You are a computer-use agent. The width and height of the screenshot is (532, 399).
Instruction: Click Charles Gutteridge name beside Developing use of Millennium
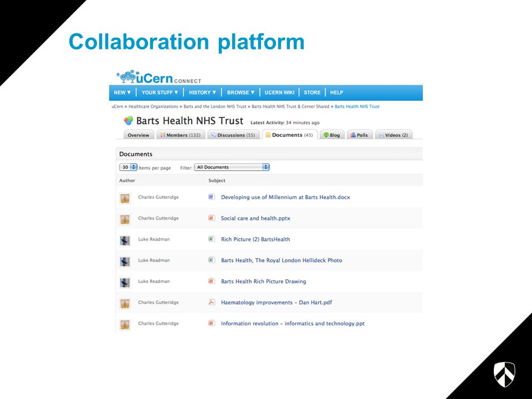tap(158, 197)
